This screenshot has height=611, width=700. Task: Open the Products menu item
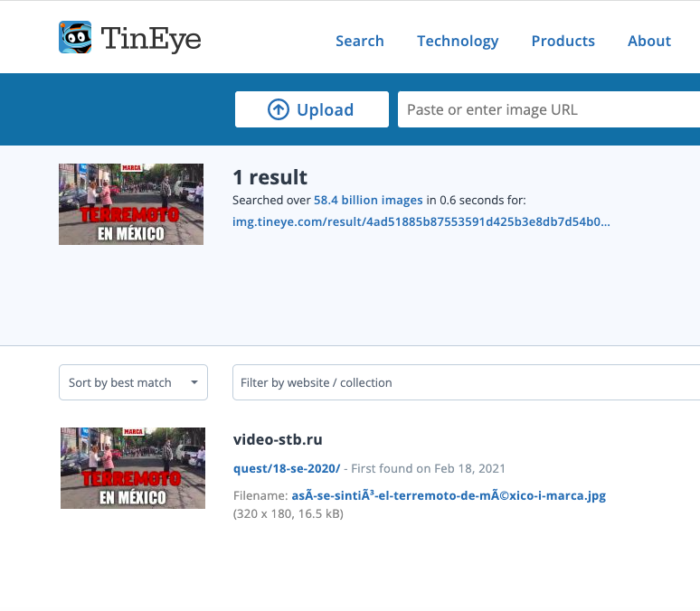click(563, 41)
